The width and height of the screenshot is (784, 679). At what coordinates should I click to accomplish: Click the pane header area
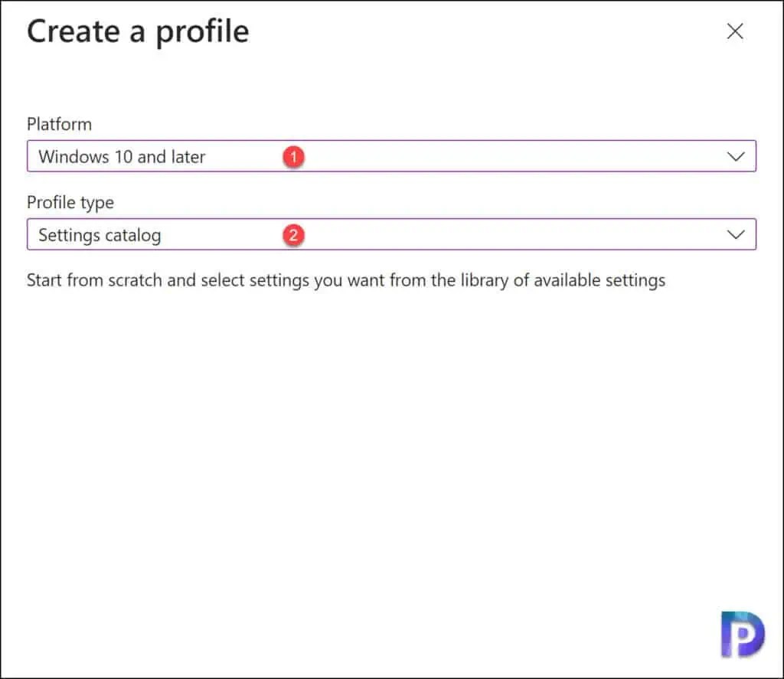(x=306, y=31)
